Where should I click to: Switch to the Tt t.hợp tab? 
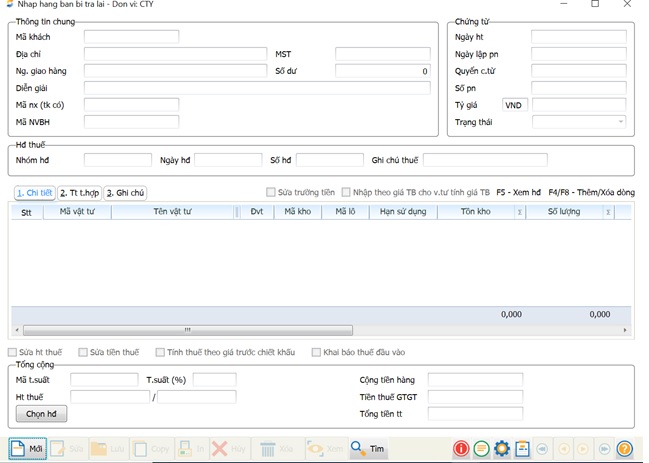click(x=79, y=193)
